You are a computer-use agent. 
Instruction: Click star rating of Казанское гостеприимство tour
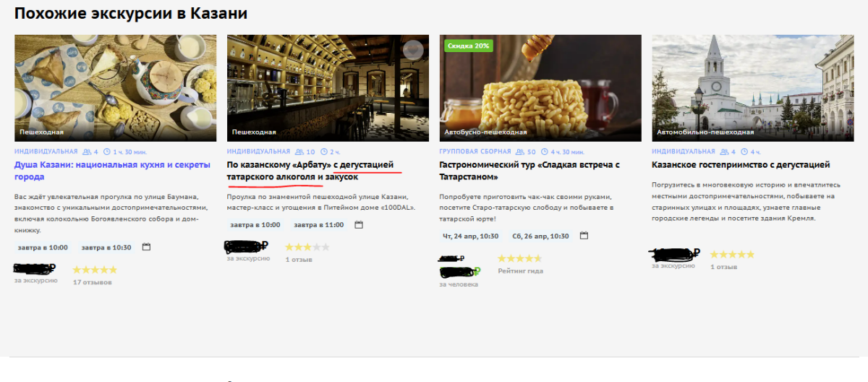point(732,255)
